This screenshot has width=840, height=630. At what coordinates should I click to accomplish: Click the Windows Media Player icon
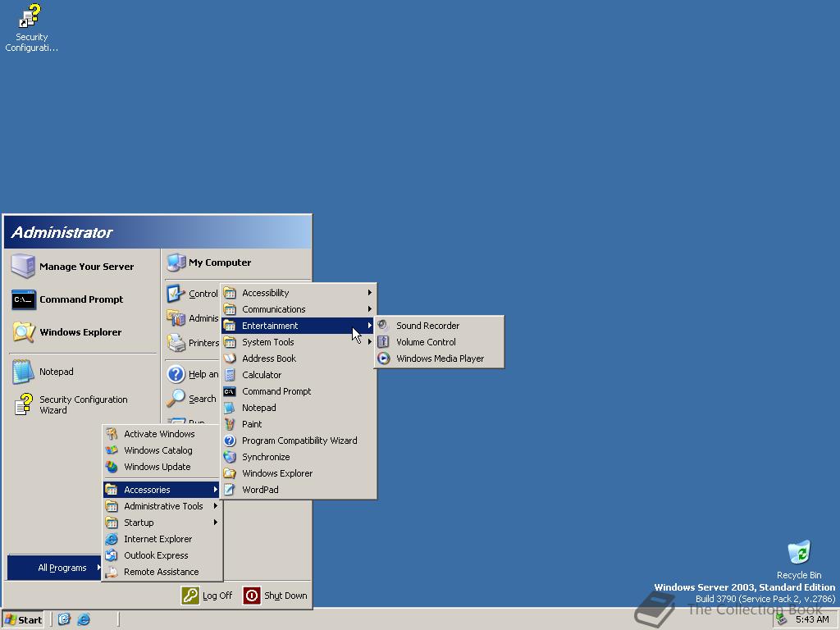(383, 358)
